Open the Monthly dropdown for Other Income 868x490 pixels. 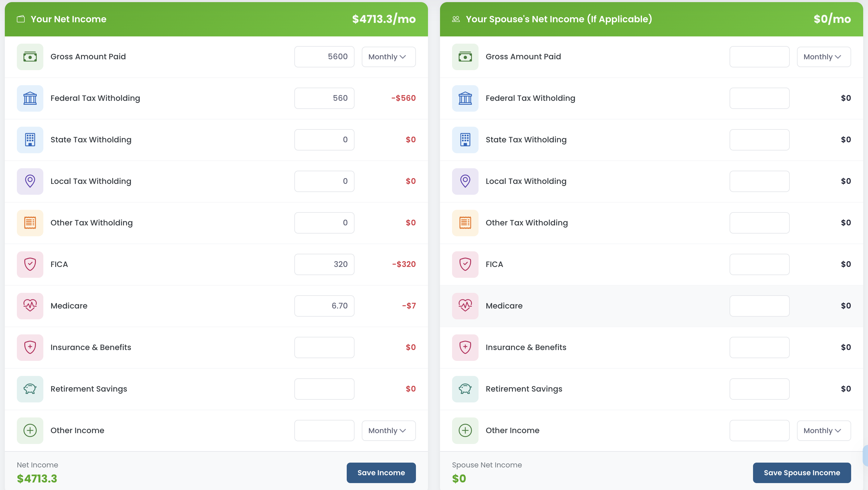coord(388,430)
